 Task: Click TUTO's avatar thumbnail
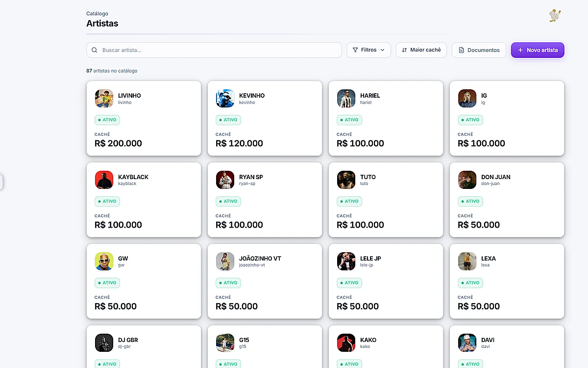point(346,180)
